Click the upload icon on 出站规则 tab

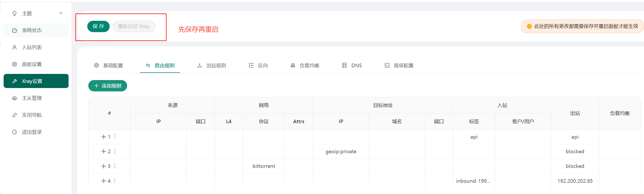click(x=200, y=65)
